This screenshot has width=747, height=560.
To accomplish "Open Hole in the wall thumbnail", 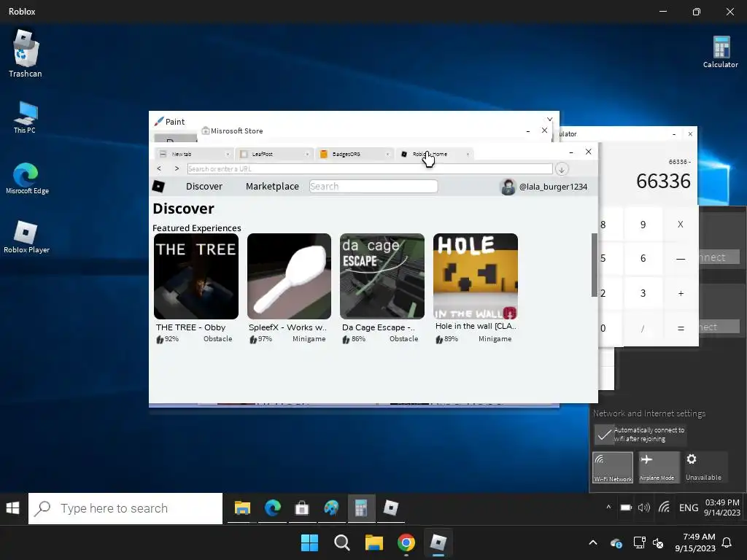I will (475, 276).
